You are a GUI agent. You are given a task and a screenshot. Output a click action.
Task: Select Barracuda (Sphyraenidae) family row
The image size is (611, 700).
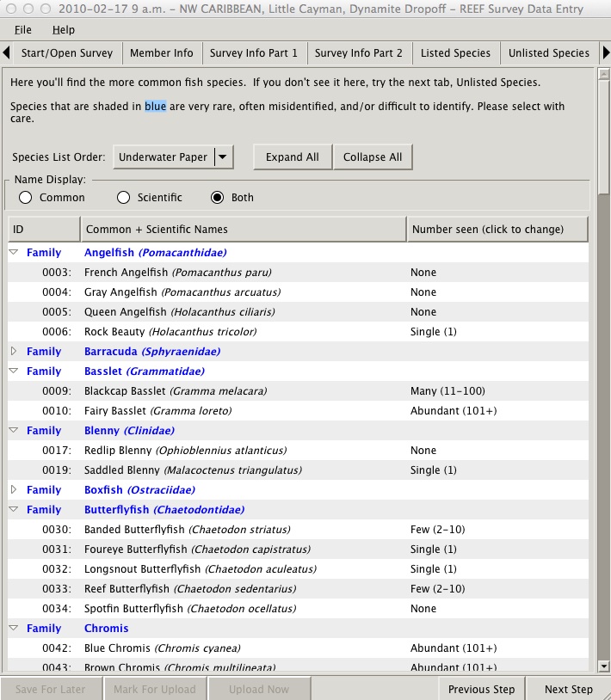299,352
